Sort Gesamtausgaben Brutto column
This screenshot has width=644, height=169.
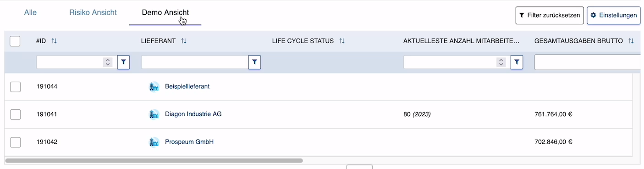coord(631,41)
